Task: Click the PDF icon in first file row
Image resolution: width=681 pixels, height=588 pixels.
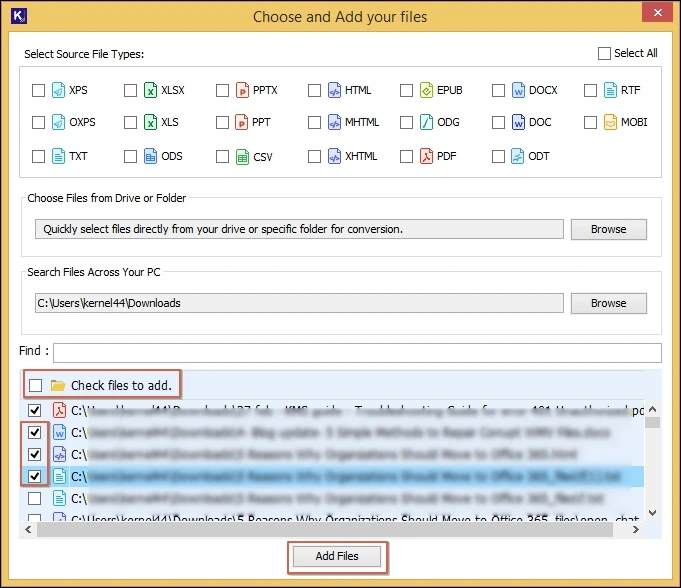Action: click(x=60, y=410)
